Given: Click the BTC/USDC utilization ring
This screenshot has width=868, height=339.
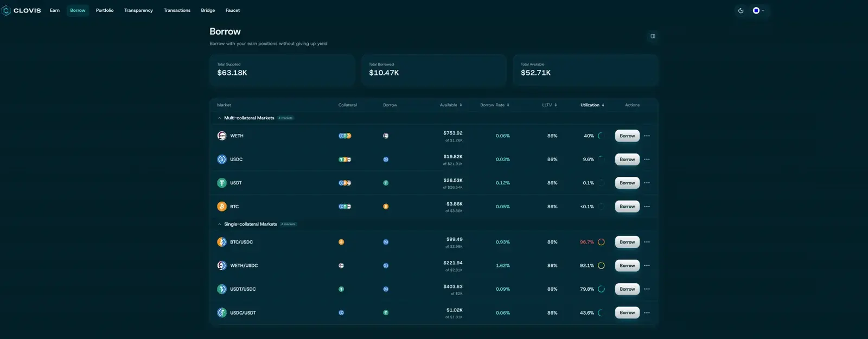Looking at the screenshot, I should pos(601,242).
